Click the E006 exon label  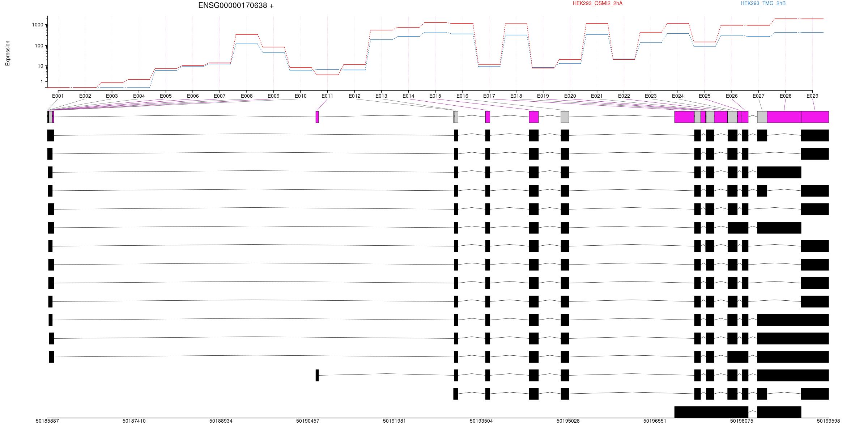click(193, 96)
